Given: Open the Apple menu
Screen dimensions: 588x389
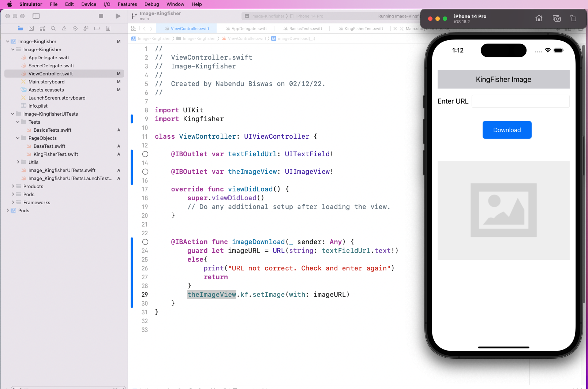Looking at the screenshot, I should point(10,4).
